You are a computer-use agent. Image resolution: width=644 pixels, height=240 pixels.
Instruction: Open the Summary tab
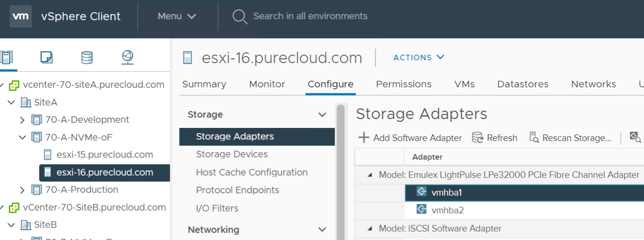coord(204,84)
